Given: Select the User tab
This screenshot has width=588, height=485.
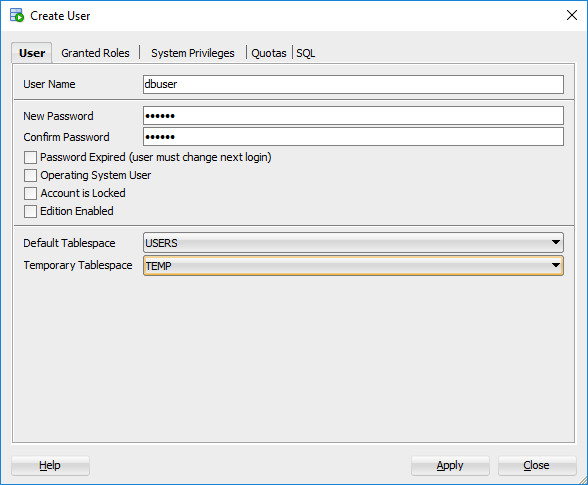Looking at the screenshot, I should pyautogui.click(x=32, y=53).
